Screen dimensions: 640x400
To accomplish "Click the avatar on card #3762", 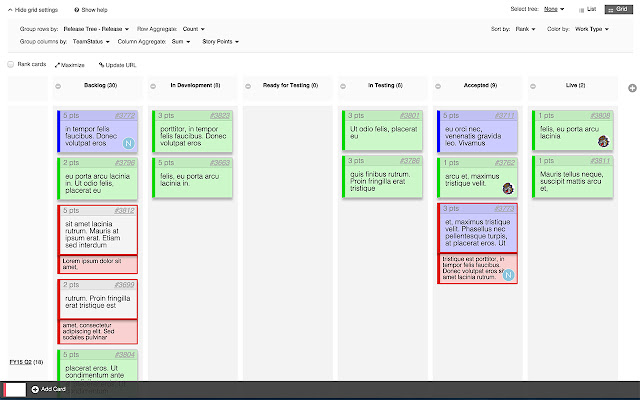I will point(508,188).
